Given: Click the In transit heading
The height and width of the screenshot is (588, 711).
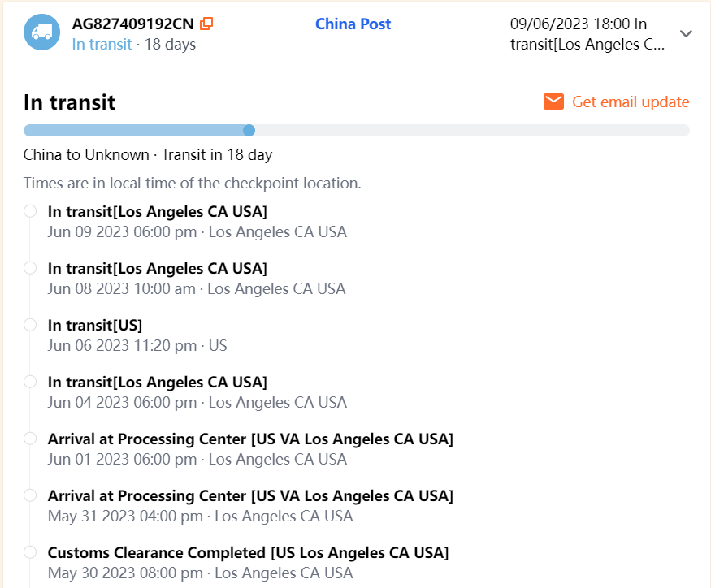Looking at the screenshot, I should (70, 102).
